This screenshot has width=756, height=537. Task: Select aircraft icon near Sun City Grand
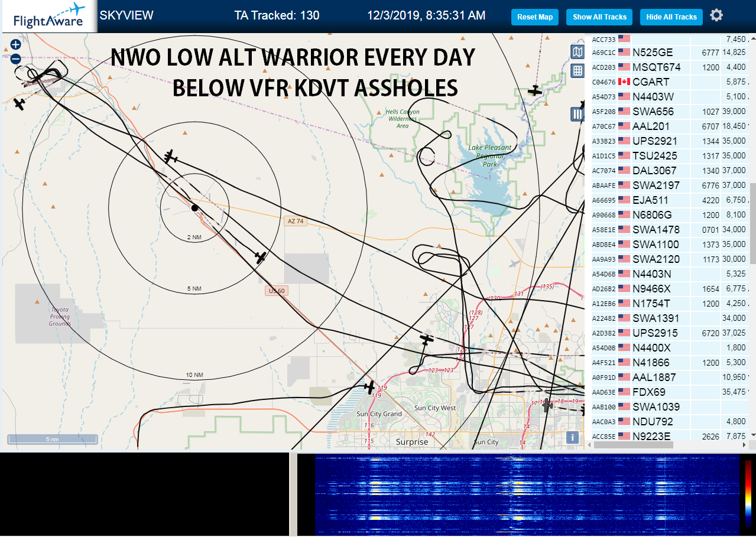(369, 388)
